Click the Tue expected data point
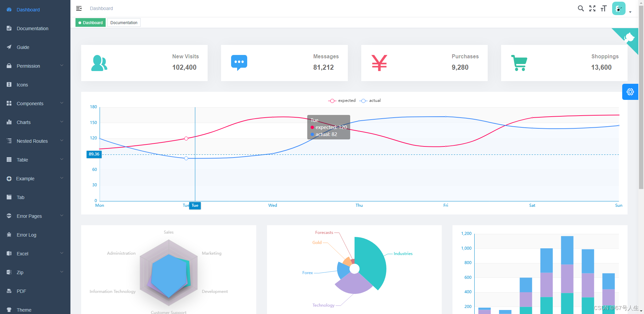This screenshot has height=314, width=644. [186, 138]
